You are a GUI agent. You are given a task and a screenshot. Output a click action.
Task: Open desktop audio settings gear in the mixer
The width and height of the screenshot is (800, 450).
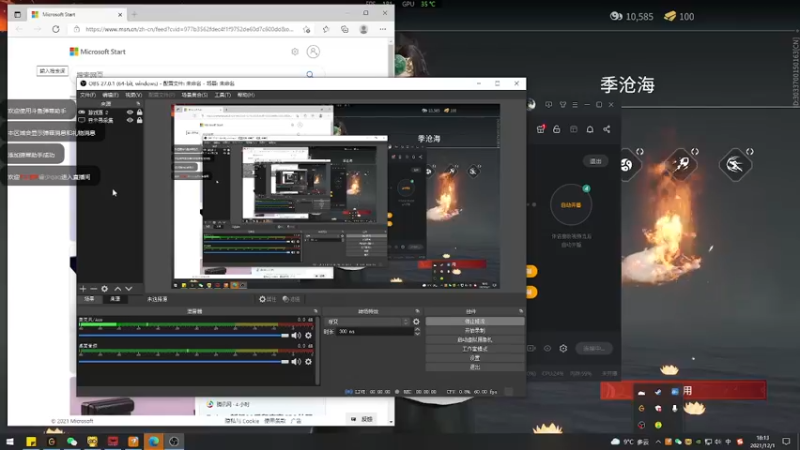(x=308, y=362)
